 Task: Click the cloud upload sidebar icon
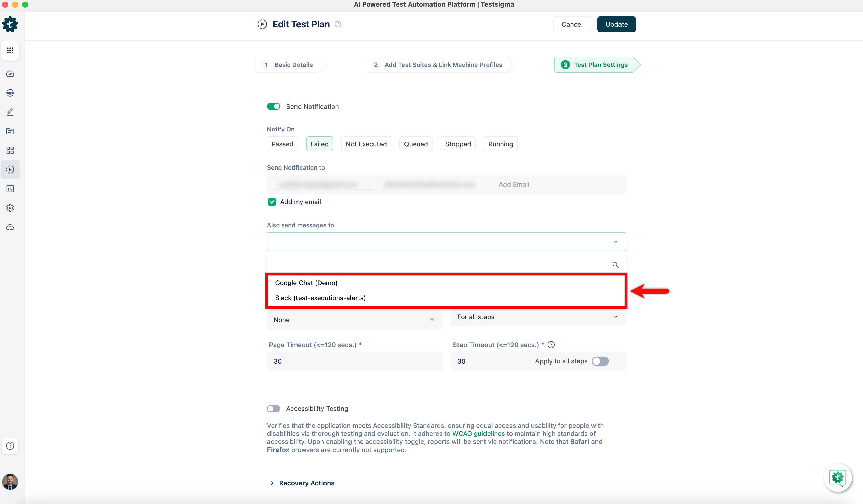pyautogui.click(x=10, y=227)
